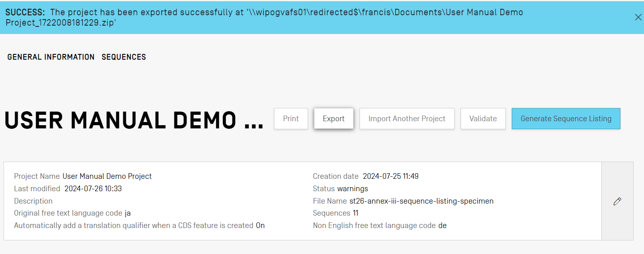
Task: Select the project name 'User Manual Demo Project'
Action: coord(107,176)
